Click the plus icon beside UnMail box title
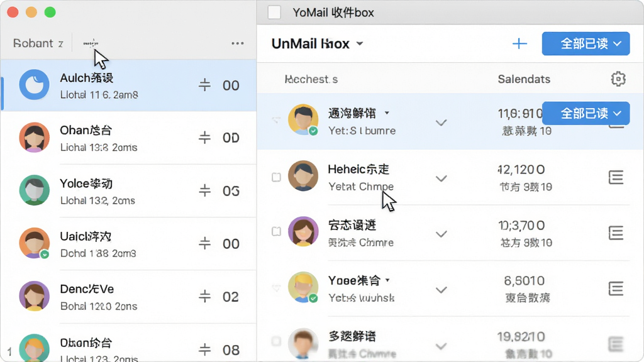 tap(519, 43)
